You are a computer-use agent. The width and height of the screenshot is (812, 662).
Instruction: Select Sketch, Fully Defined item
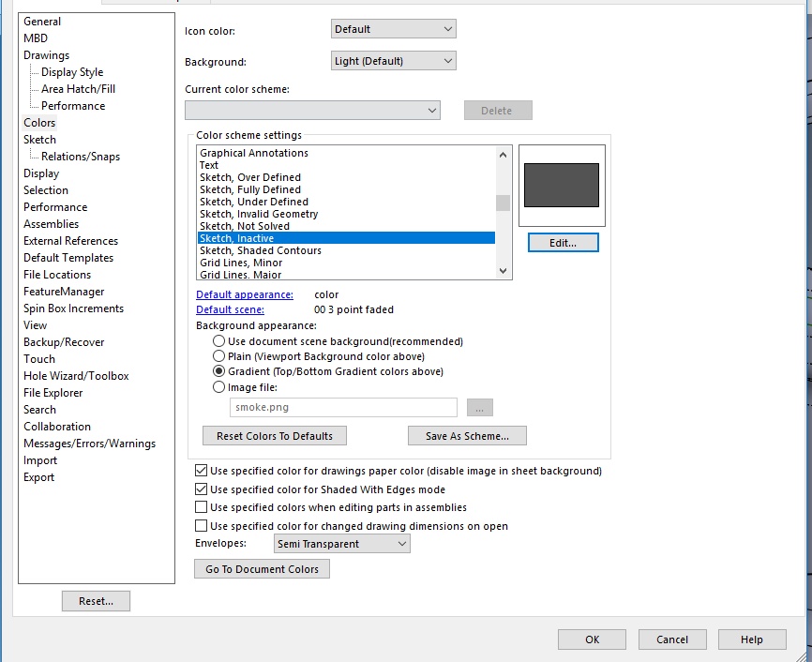coord(346,189)
